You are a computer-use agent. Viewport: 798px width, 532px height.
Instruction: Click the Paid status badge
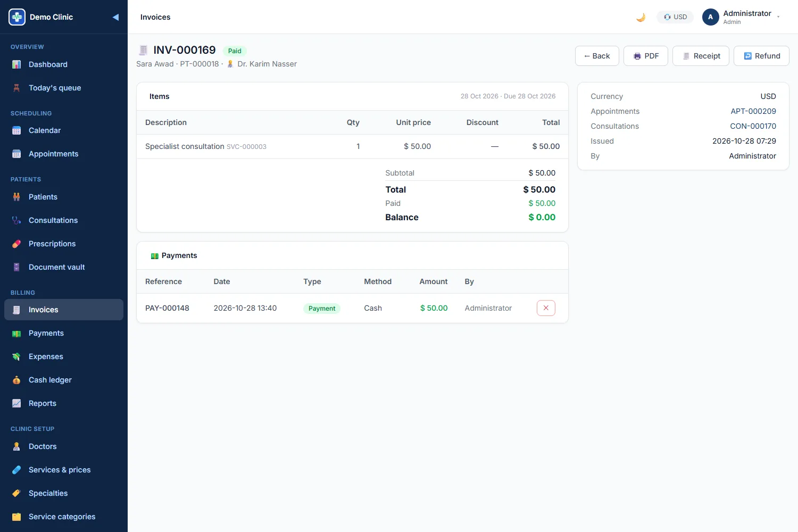click(x=235, y=51)
